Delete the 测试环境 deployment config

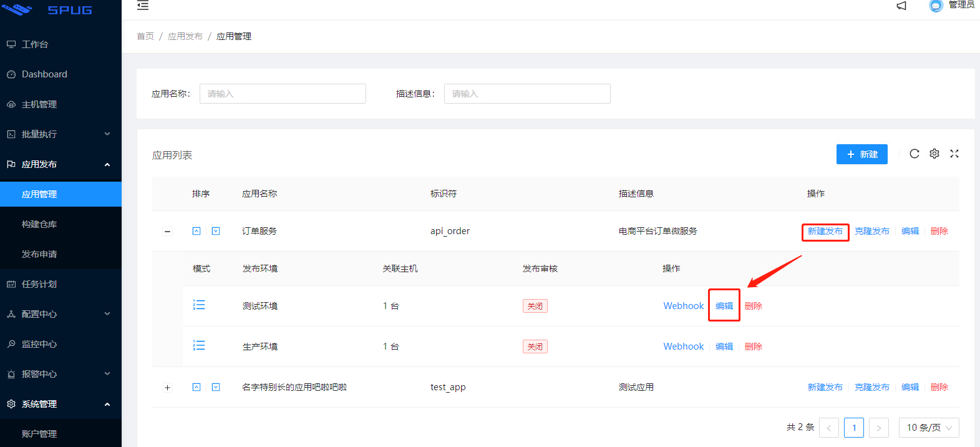click(754, 306)
